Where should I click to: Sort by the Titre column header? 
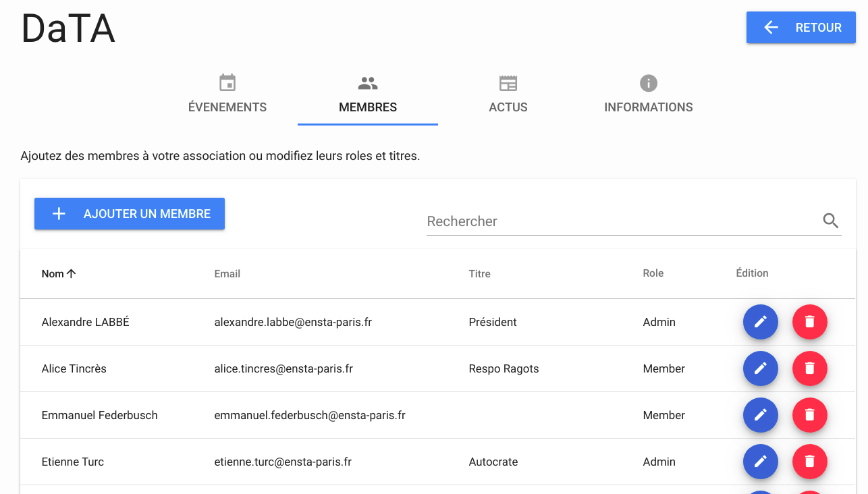[480, 273]
